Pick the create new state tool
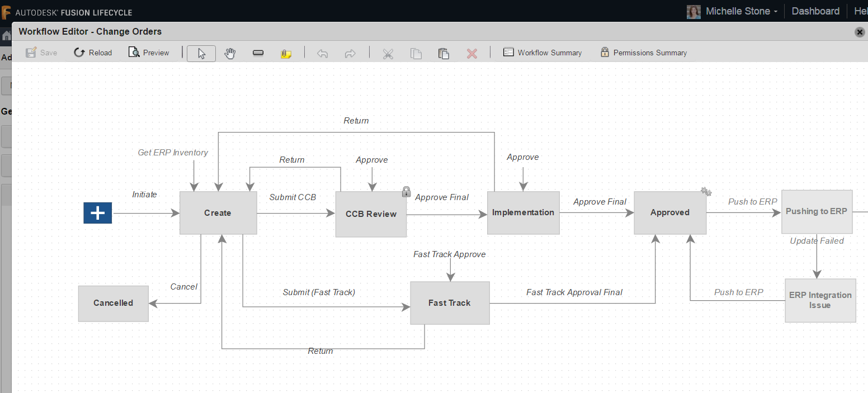Viewport: 868px width, 393px height. (258, 53)
